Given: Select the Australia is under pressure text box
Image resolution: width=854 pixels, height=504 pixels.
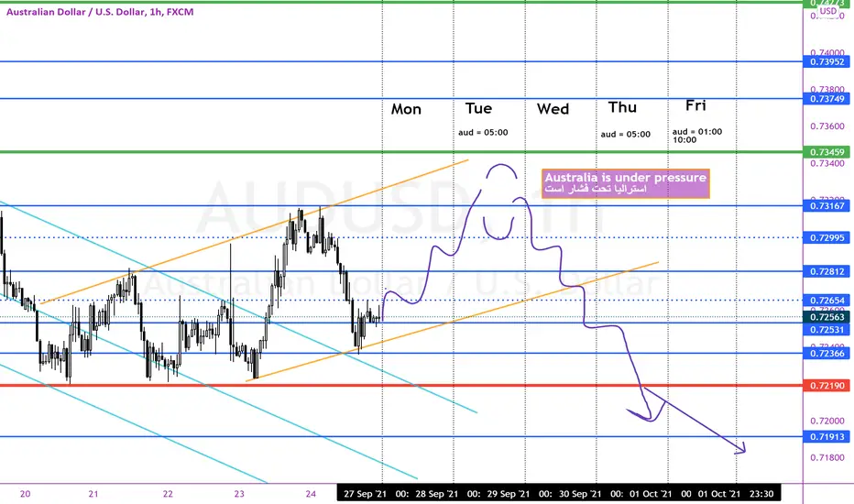Looking at the screenshot, I should pos(626,183).
